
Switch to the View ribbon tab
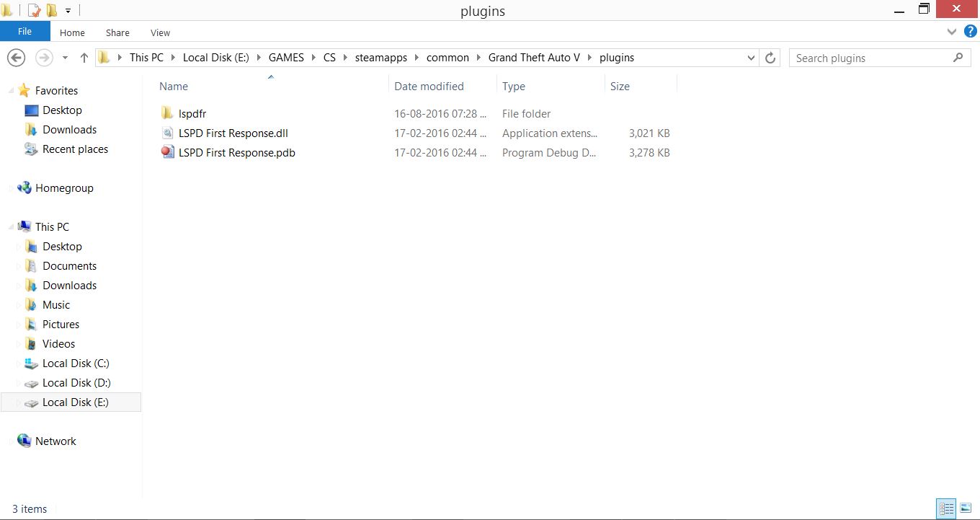coord(160,32)
